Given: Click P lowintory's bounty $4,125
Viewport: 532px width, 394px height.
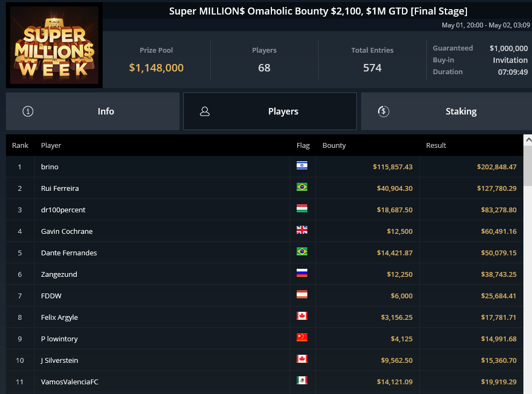Looking at the screenshot, I should 402,339.
